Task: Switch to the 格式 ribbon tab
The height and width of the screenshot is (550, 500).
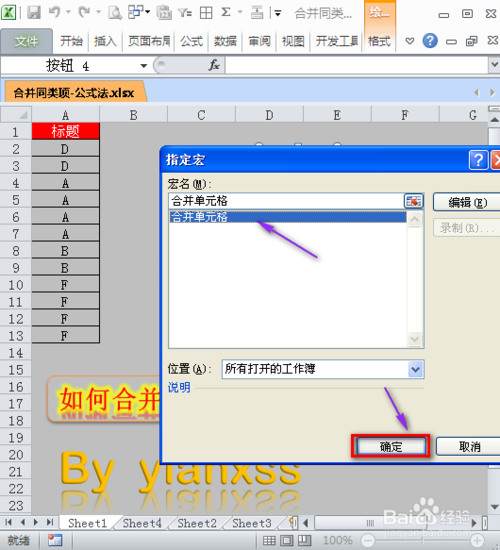Action: point(379,41)
